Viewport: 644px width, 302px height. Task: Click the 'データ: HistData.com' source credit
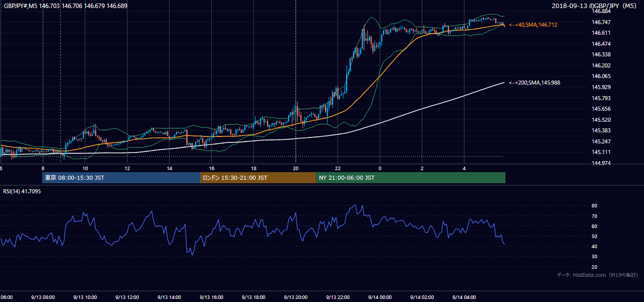(x=597, y=275)
